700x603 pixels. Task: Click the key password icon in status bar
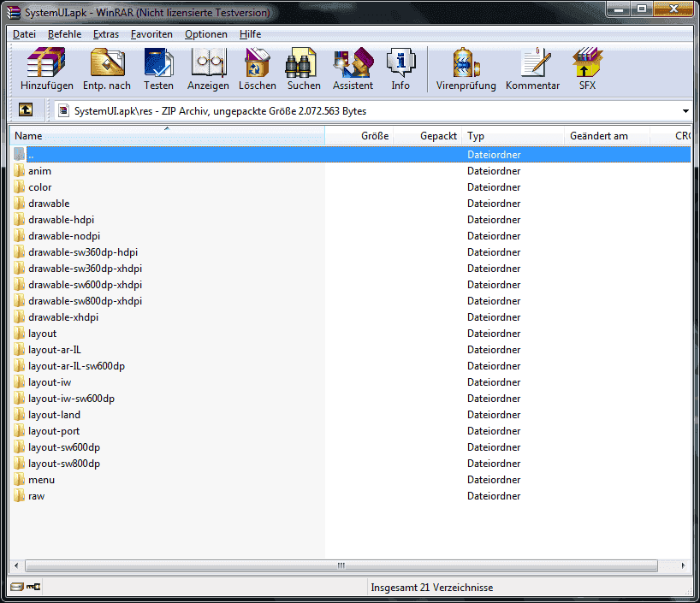pyautogui.click(x=33, y=587)
